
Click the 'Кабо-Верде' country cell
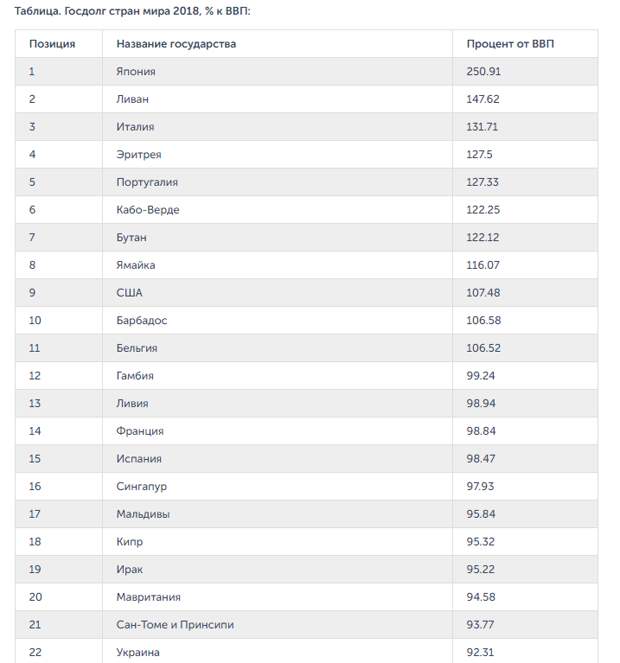click(x=148, y=210)
